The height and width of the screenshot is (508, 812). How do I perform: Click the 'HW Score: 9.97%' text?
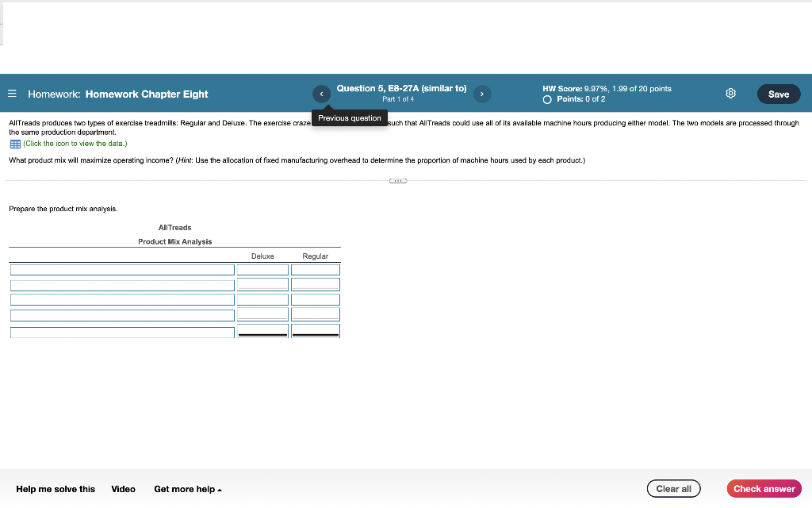click(x=575, y=89)
